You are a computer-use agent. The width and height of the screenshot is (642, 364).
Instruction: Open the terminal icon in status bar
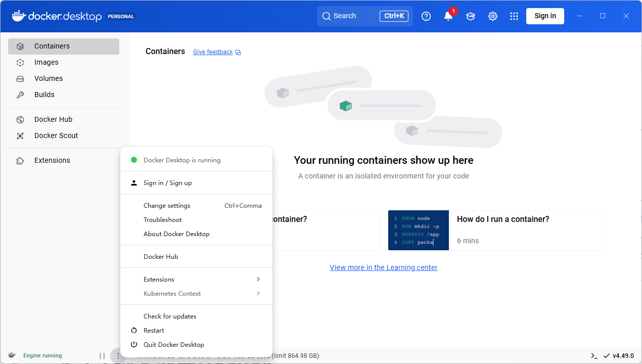pyautogui.click(x=594, y=356)
